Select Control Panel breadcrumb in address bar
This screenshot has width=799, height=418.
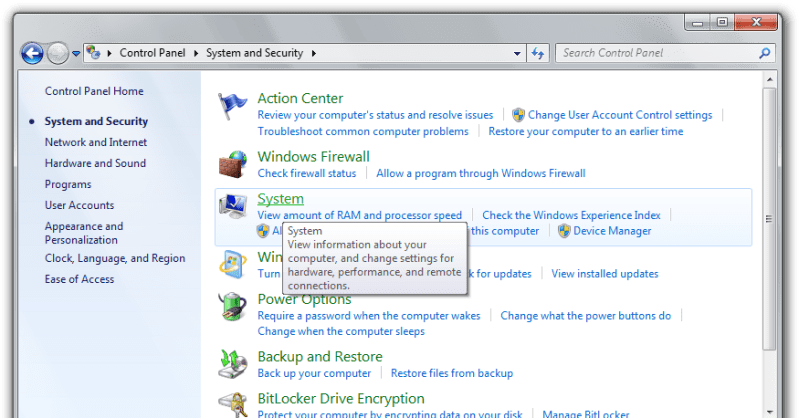[152, 53]
